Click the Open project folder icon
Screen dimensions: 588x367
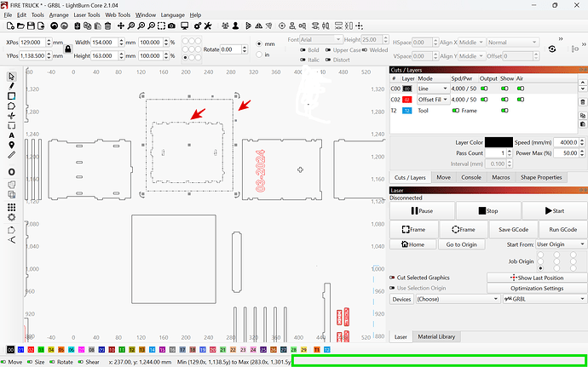20,26
